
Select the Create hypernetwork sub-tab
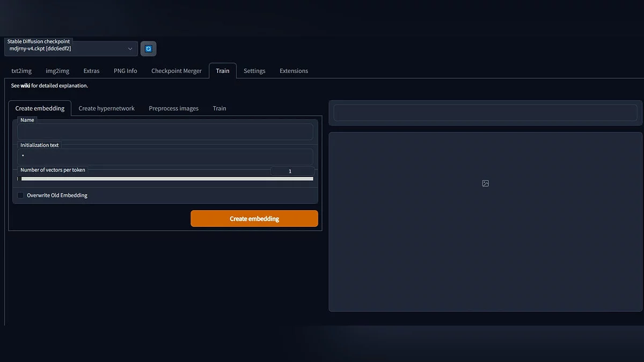pos(106,108)
